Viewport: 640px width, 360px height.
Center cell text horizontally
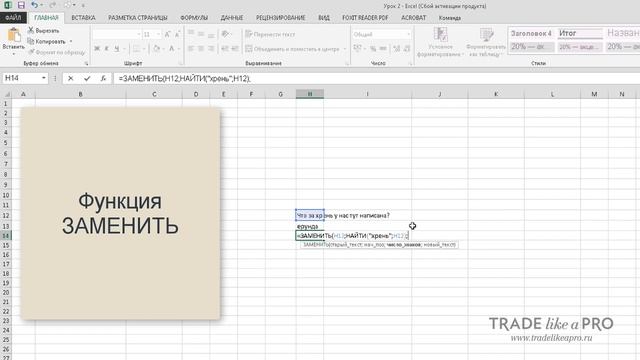point(201,49)
